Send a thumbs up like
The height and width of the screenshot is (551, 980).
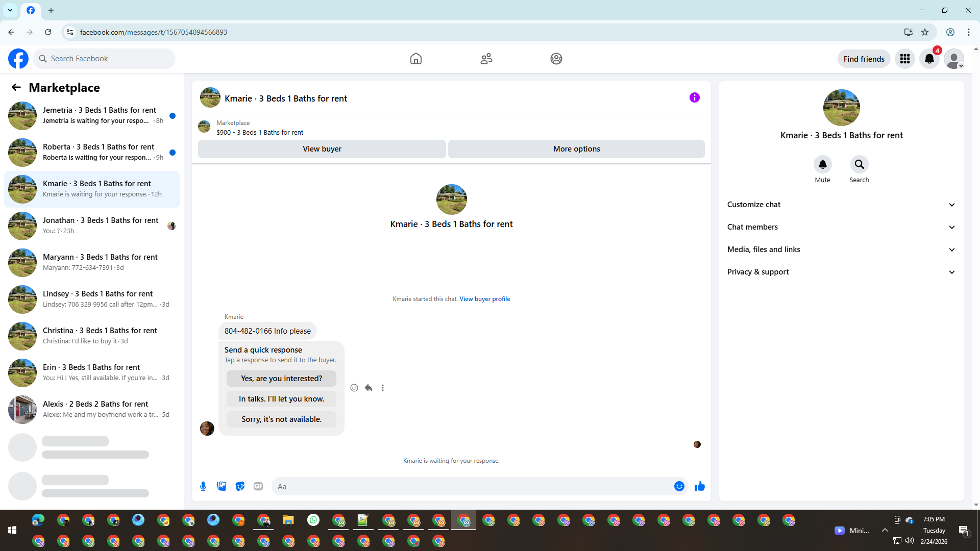pyautogui.click(x=699, y=486)
